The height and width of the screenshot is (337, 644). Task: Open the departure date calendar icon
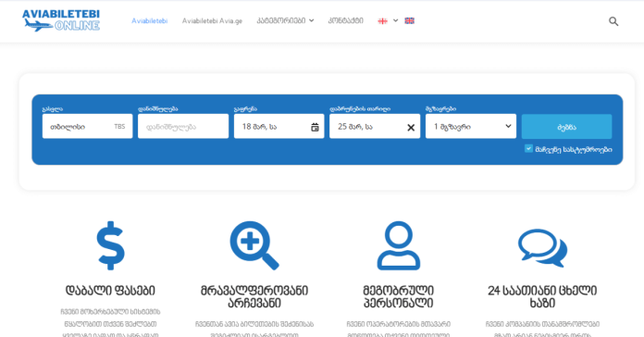click(315, 128)
